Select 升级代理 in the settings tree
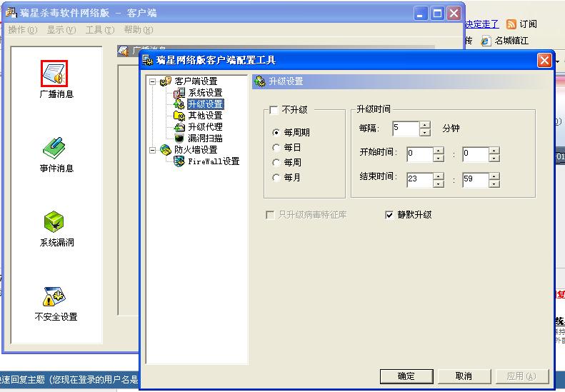Viewport: 565px width, 392px height. [x=206, y=127]
